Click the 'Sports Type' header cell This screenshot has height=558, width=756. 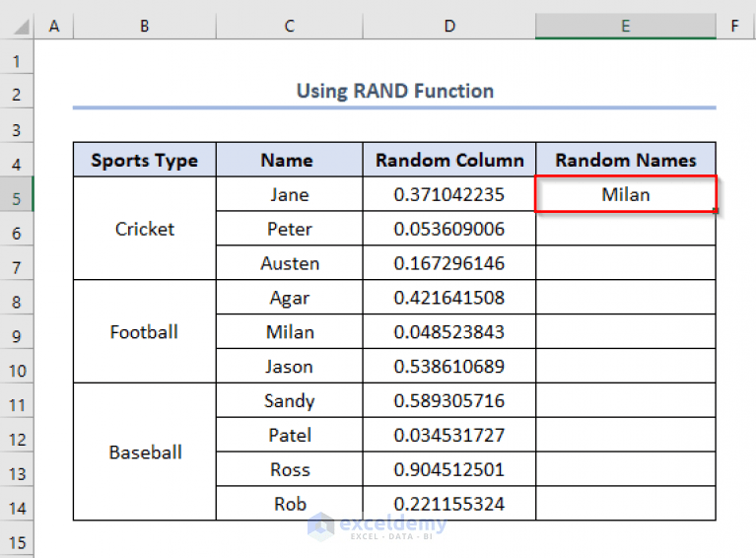(x=145, y=160)
